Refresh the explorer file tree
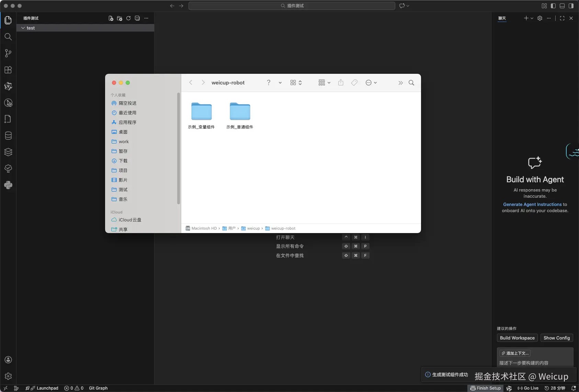Screen dimensions: 579x392 [128, 18]
